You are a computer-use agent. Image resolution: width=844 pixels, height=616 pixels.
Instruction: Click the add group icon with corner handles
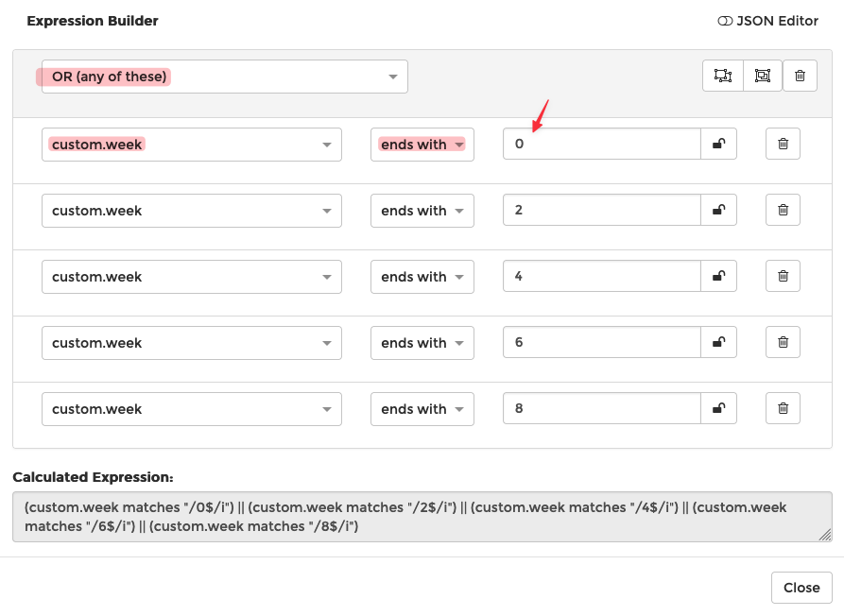pyautogui.click(x=722, y=76)
